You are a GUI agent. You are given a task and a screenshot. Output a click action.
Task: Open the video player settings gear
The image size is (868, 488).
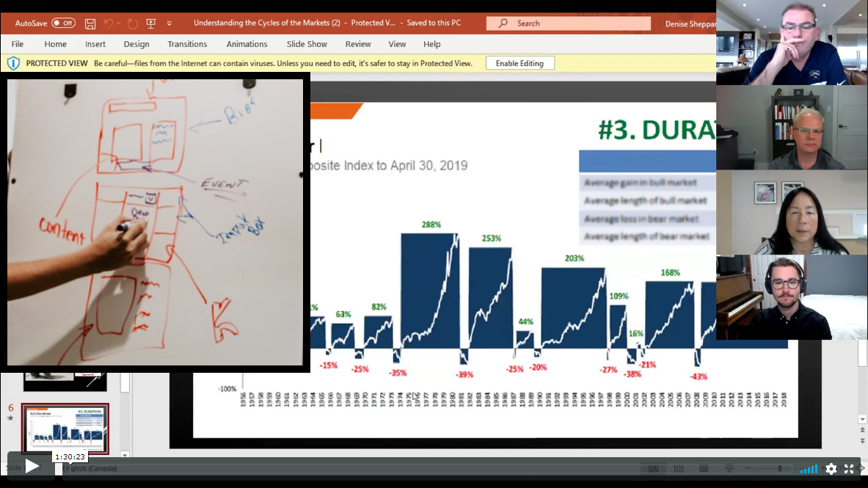[x=831, y=469]
